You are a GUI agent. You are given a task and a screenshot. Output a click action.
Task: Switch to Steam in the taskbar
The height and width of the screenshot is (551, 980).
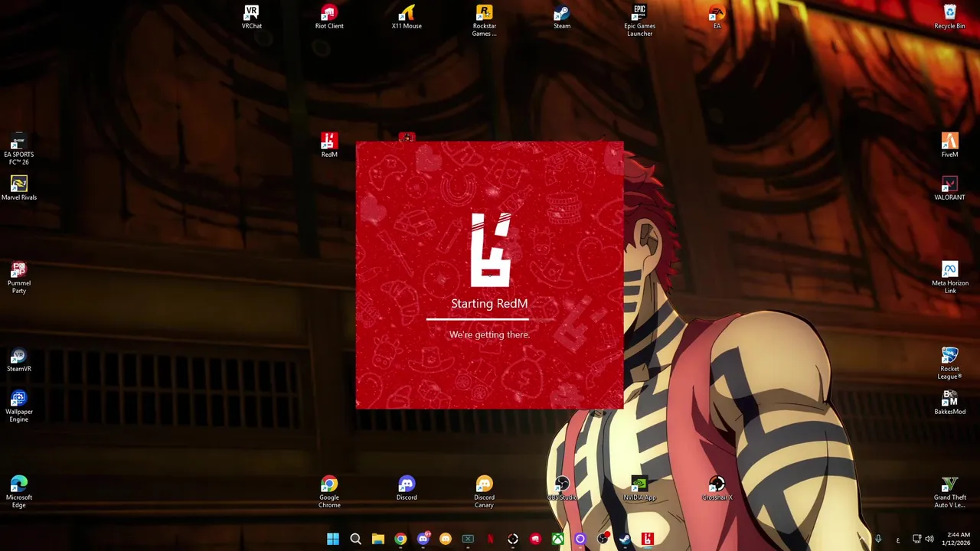pyautogui.click(x=625, y=539)
